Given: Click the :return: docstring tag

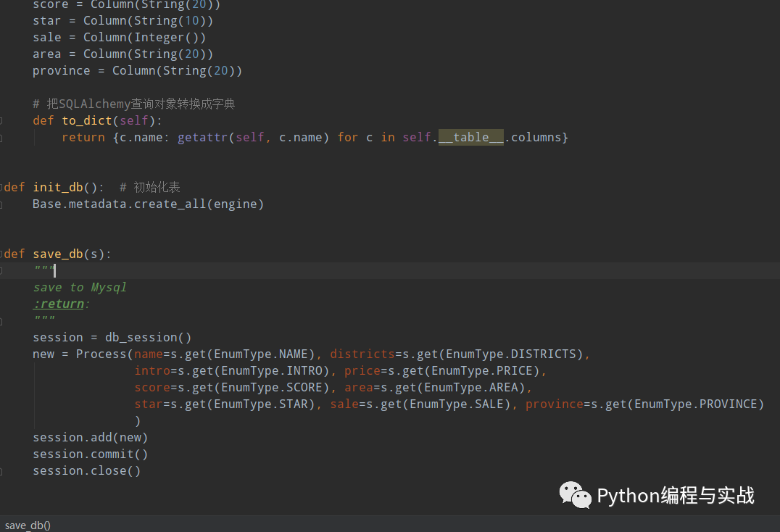Looking at the screenshot, I should coord(59,303).
